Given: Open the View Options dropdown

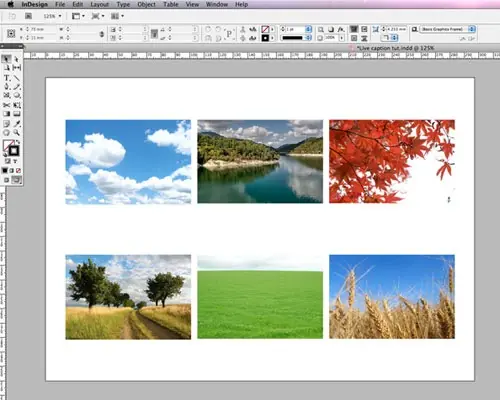Looking at the screenshot, I should (78, 16).
